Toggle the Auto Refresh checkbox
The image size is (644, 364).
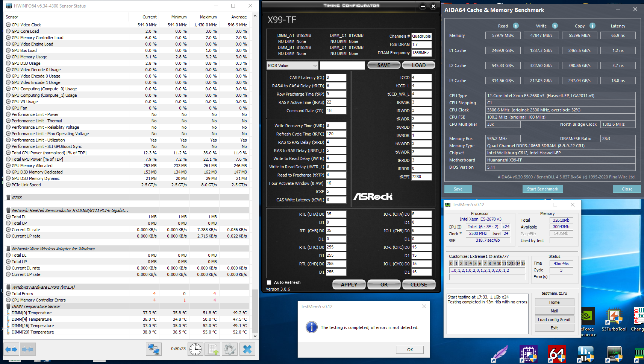tap(269, 282)
